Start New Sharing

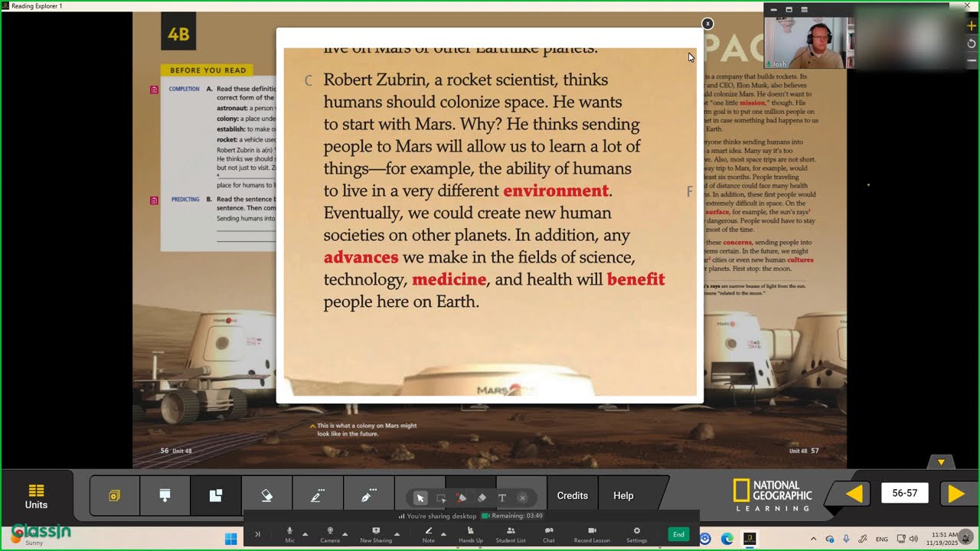point(376,534)
